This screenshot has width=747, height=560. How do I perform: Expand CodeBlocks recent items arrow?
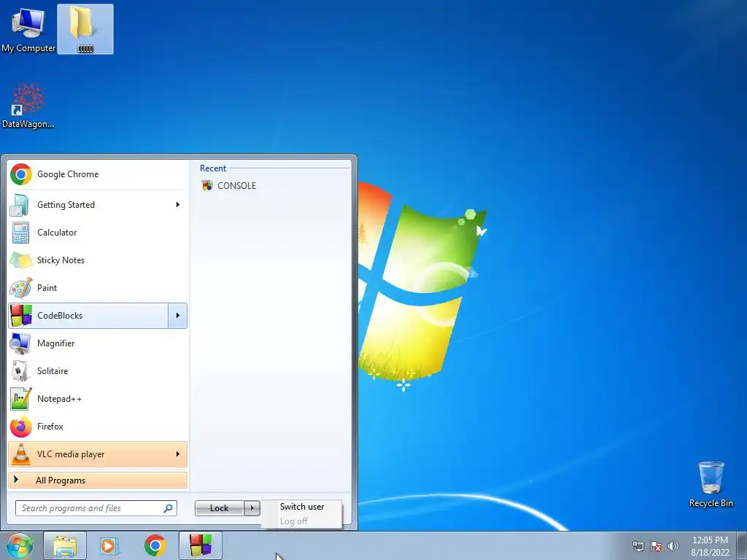(178, 315)
